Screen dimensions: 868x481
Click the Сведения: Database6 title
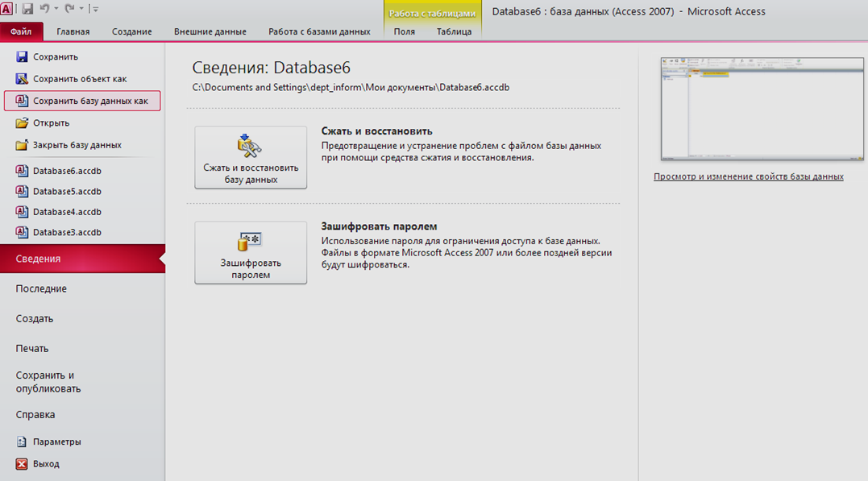click(272, 68)
